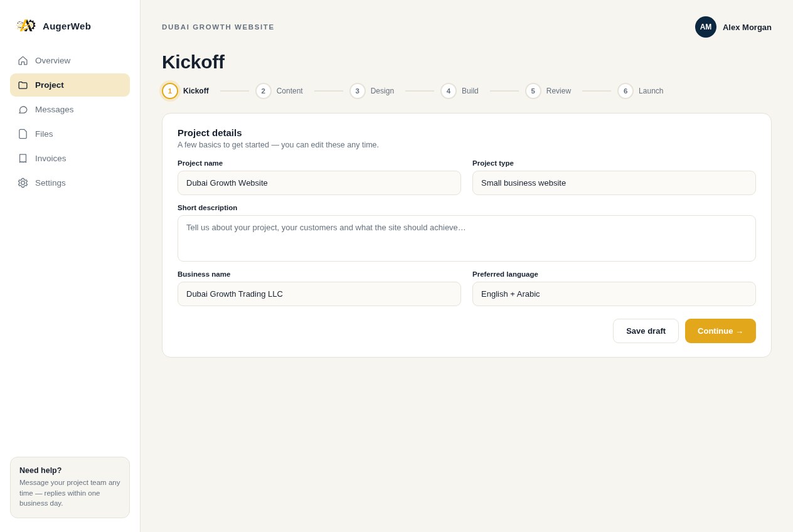Open the Project type dropdown
793x532 pixels.
(614, 183)
